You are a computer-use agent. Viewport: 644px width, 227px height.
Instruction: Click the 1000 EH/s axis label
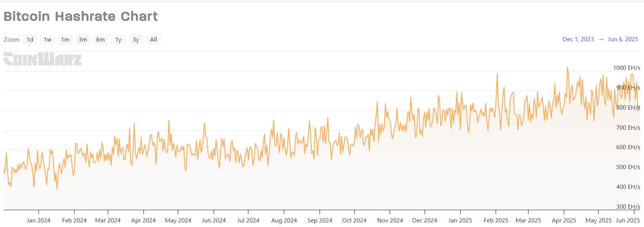626,68
